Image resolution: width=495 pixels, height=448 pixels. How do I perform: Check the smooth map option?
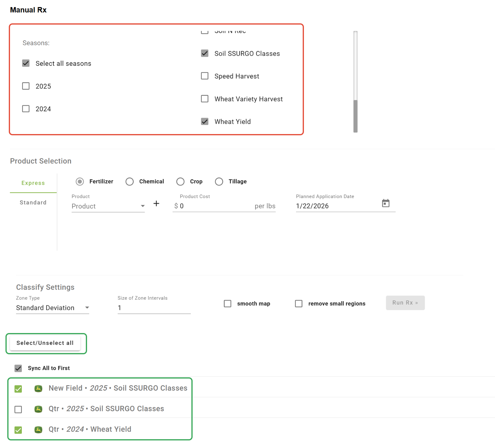point(227,304)
